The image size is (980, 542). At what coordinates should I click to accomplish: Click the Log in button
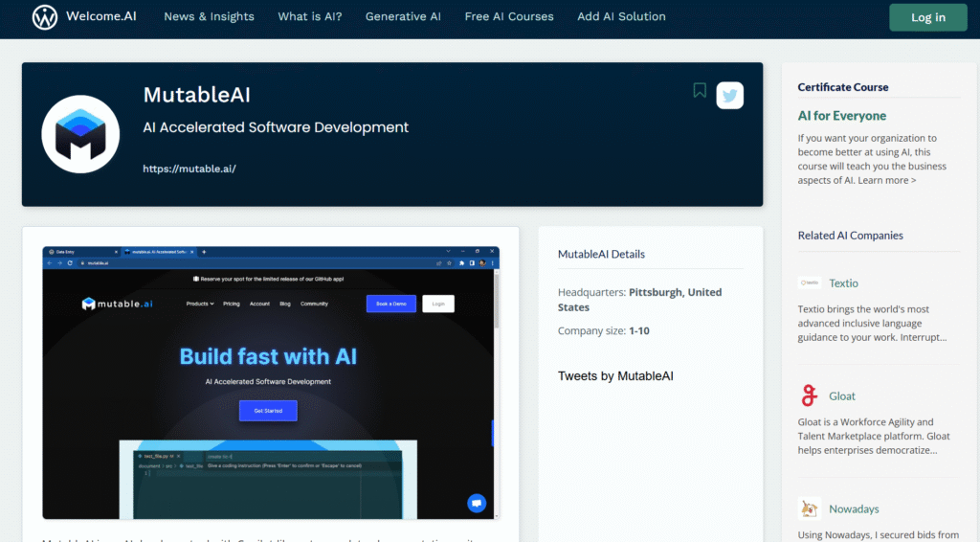coord(928,17)
